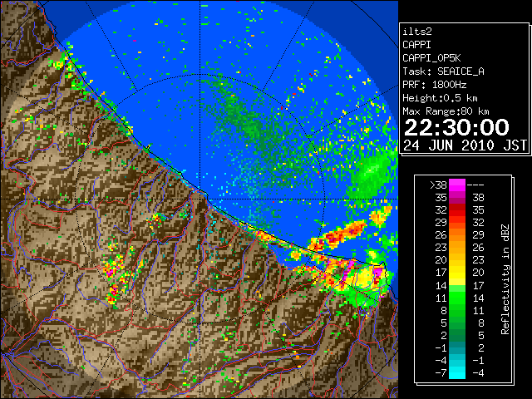Viewport: 532px width, 399px height.
Task: Pick the dark red 32-35 dBZ legend band
Action: [457, 210]
